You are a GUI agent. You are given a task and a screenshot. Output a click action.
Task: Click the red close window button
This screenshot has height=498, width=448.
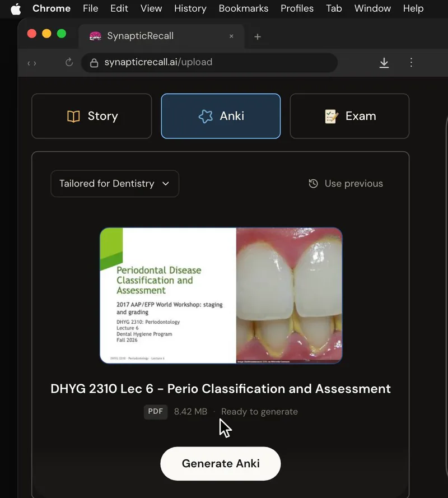(x=32, y=34)
